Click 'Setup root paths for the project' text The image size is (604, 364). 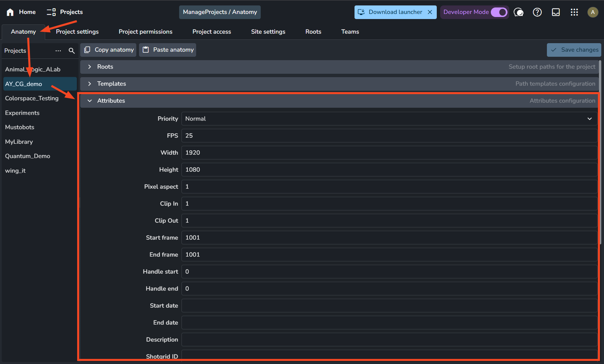pyautogui.click(x=552, y=67)
